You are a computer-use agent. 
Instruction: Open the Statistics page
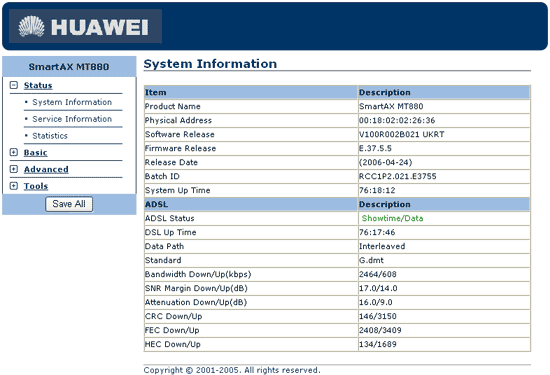coord(50,136)
